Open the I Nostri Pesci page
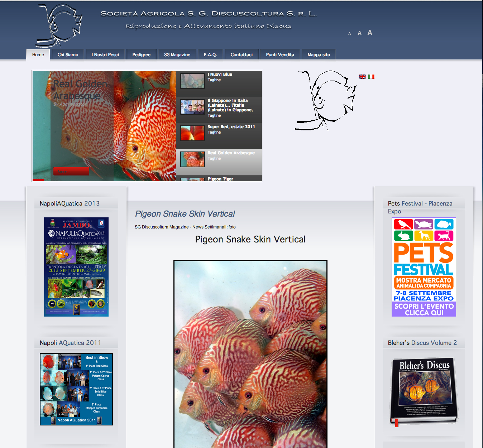 [105, 55]
